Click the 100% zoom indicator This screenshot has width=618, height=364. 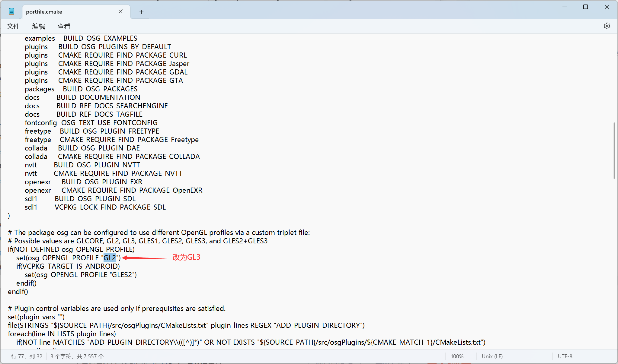(457, 356)
